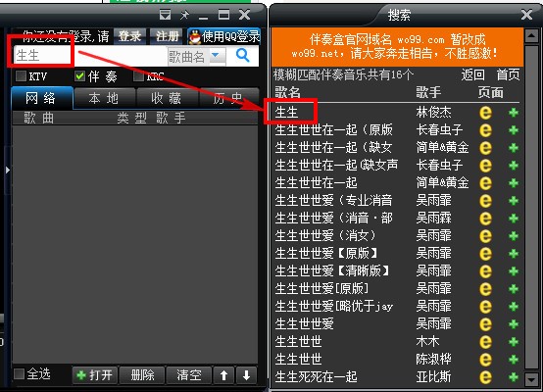This screenshot has width=543, height=392.
Task: Click the 返回 link in search panel
Action: point(472,74)
